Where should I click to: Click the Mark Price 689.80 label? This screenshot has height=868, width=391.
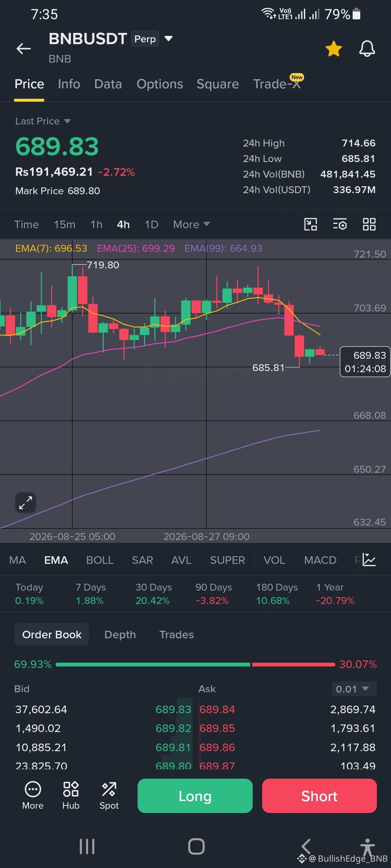[x=58, y=191]
